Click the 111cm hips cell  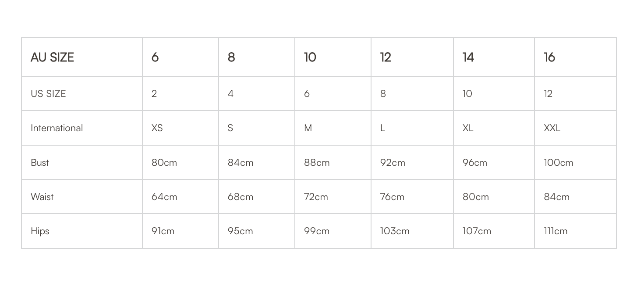[x=575, y=231]
